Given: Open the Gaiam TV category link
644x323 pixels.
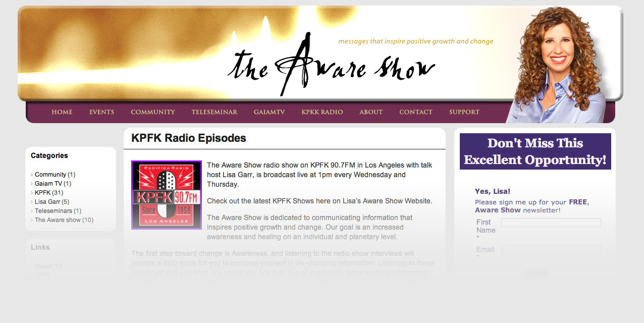Looking at the screenshot, I should (48, 184).
